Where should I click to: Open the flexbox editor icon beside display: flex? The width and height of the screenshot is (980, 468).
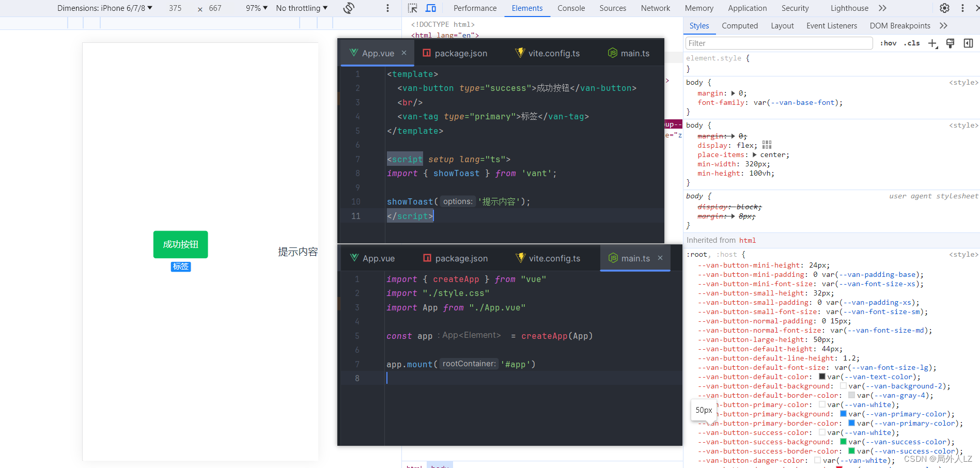767,145
